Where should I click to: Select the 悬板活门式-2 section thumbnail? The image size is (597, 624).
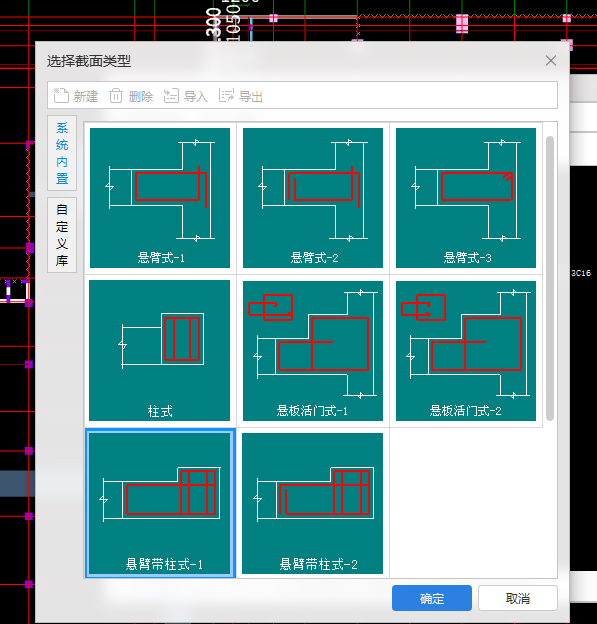[466, 351]
